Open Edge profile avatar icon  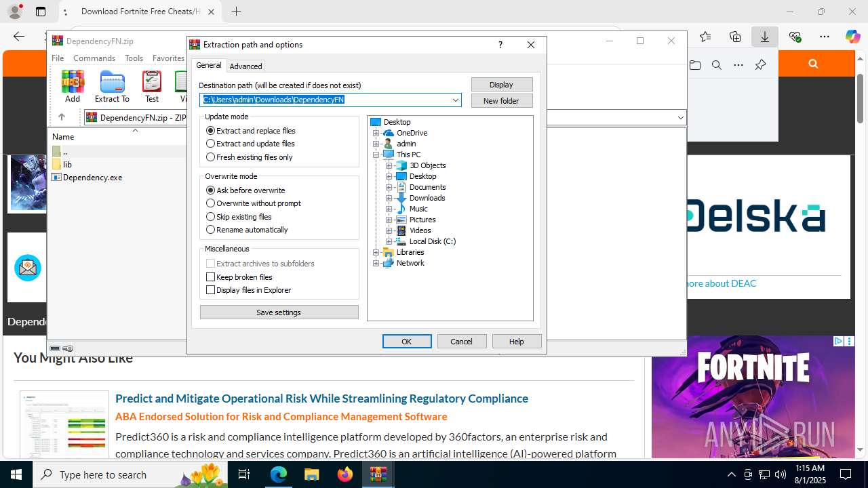[x=14, y=12]
